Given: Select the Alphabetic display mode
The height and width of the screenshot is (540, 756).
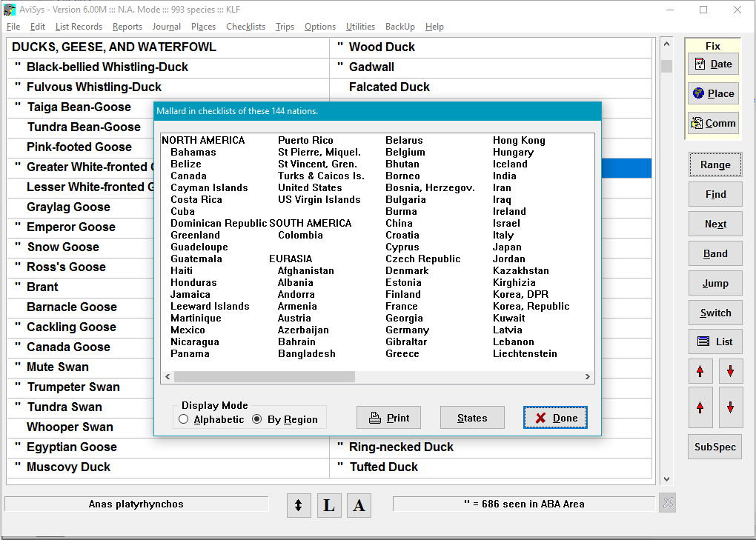Looking at the screenshot, I should coord(183,419).
